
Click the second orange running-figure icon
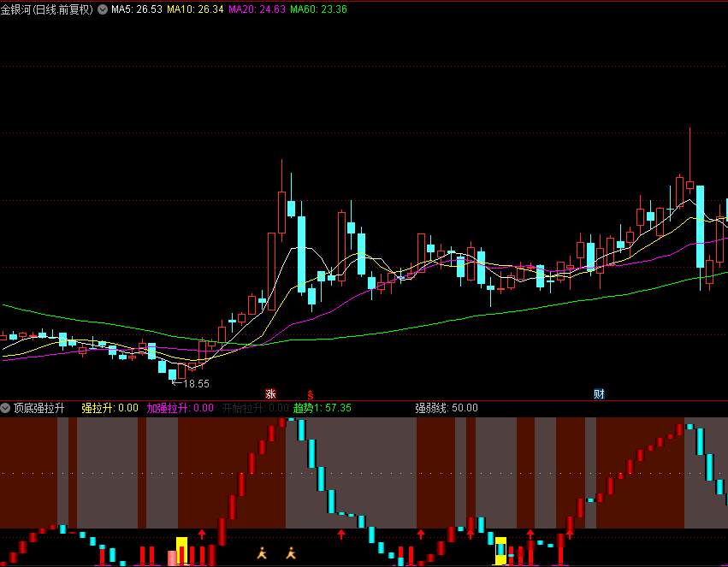coord(291,552)
